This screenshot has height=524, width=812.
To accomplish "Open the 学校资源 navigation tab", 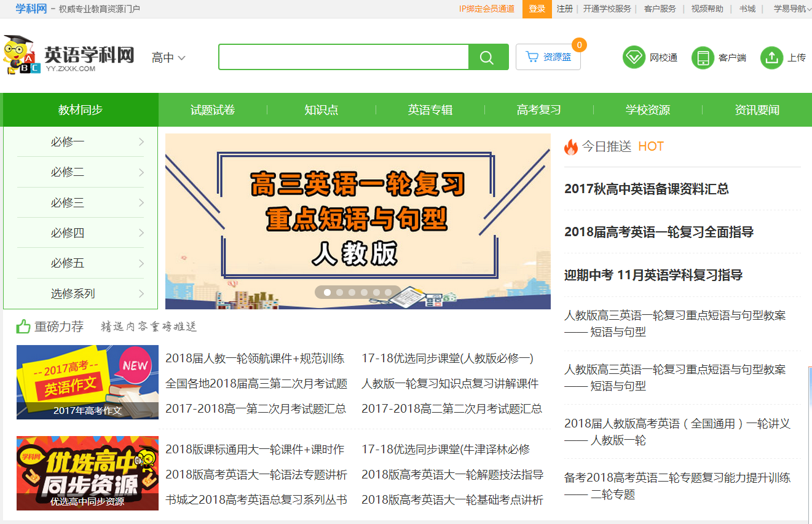I will pyautogui.click(x=648, y=110).
